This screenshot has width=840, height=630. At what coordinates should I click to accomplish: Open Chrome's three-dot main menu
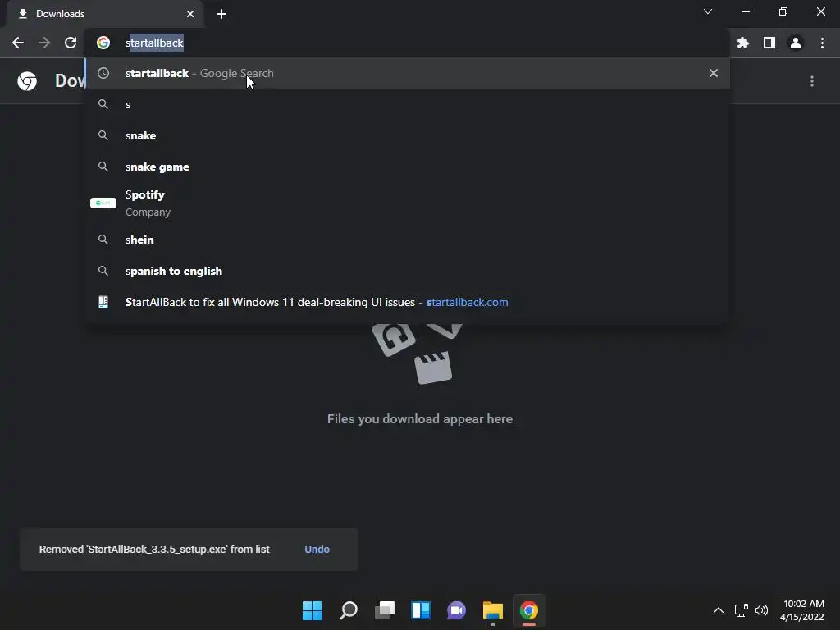822,43
